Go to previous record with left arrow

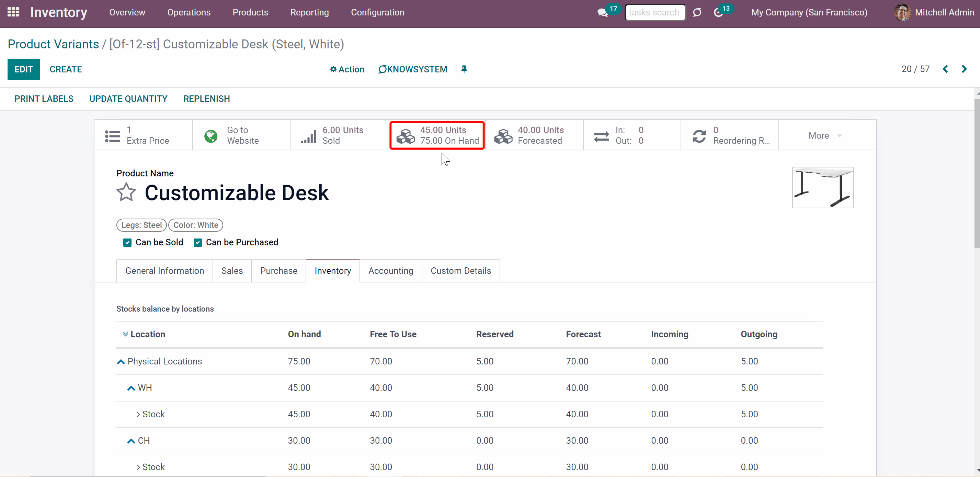[945, 69]
